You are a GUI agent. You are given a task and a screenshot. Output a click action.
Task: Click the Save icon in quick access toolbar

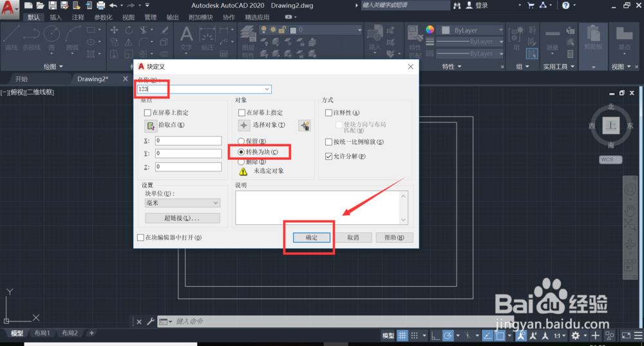pos(52,5)
